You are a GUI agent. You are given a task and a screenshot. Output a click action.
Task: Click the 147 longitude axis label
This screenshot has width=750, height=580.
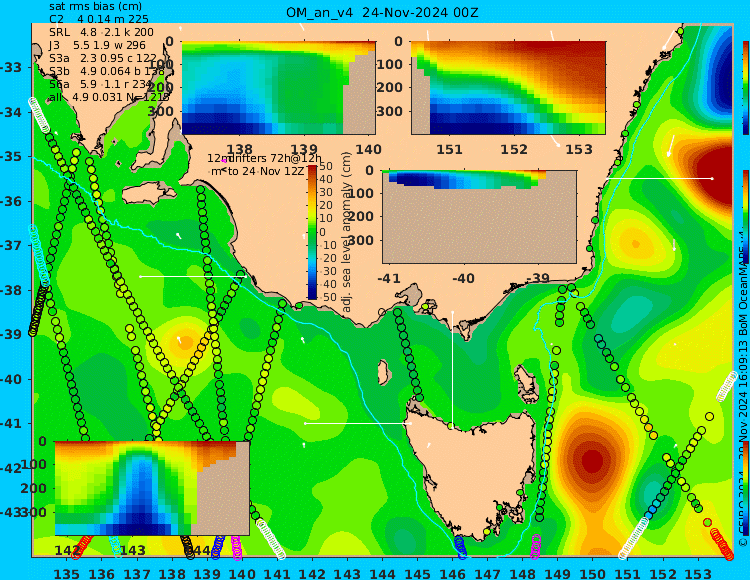tap(487, 573)
